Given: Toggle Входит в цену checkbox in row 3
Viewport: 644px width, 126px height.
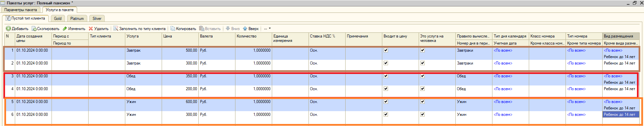Looking at the screenshot, I should [x=386, y=76].
